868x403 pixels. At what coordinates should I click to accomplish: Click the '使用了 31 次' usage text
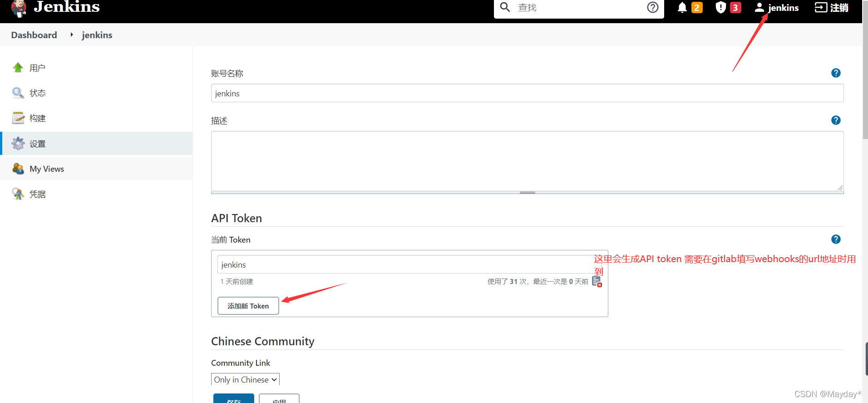tap(507, 282)
